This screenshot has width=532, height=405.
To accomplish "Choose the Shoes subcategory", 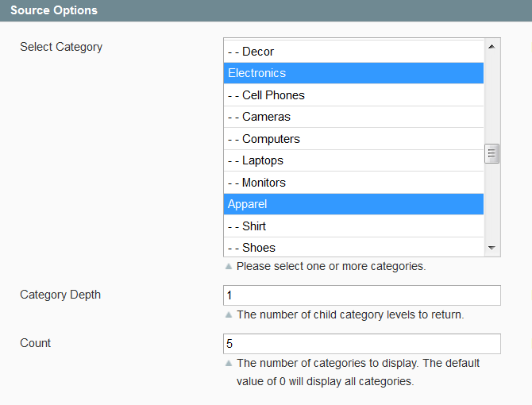I will click(x=353, y=247).
